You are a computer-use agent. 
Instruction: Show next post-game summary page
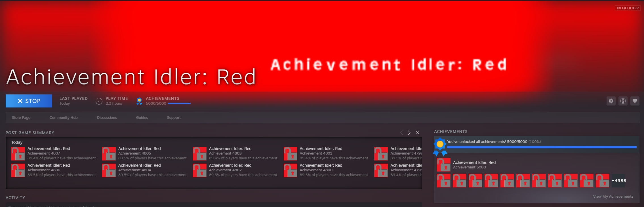[x=409, y=133]
